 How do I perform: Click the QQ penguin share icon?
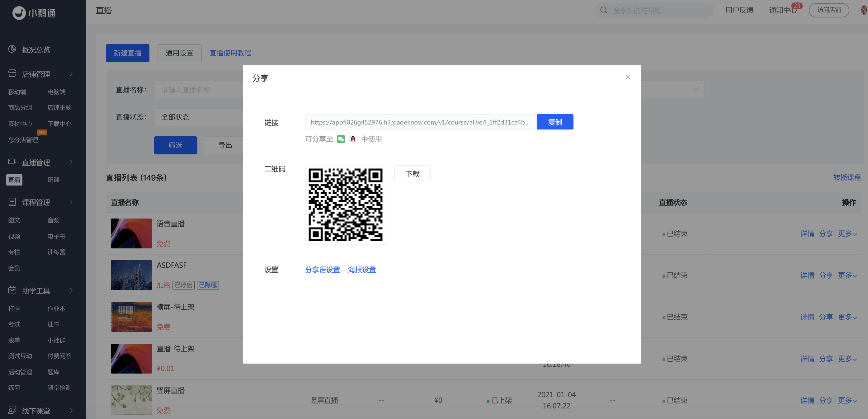(353, 139)
